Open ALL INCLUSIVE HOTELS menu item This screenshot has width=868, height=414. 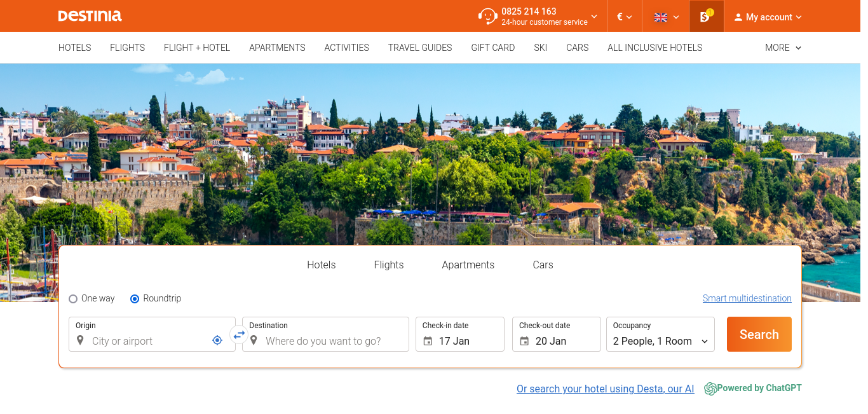pos(655,48)
